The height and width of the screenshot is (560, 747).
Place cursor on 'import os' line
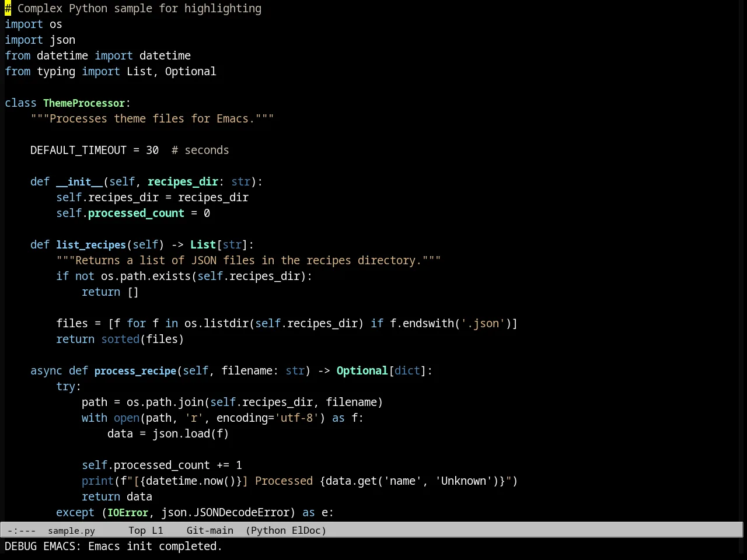point(33,24)
